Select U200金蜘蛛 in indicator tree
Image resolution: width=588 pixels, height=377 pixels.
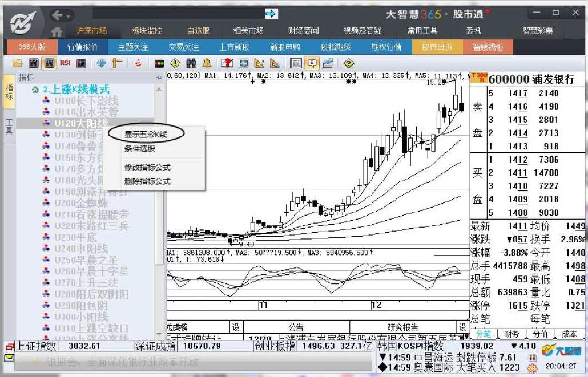[81, 202]
